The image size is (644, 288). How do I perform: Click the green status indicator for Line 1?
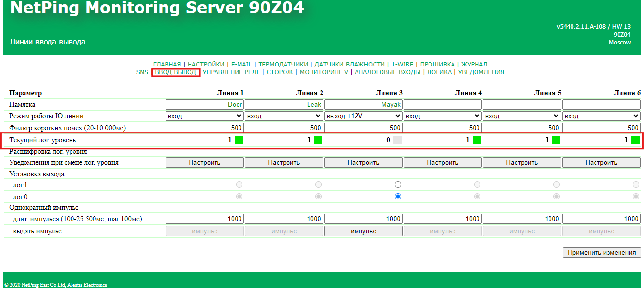(239, 140)
